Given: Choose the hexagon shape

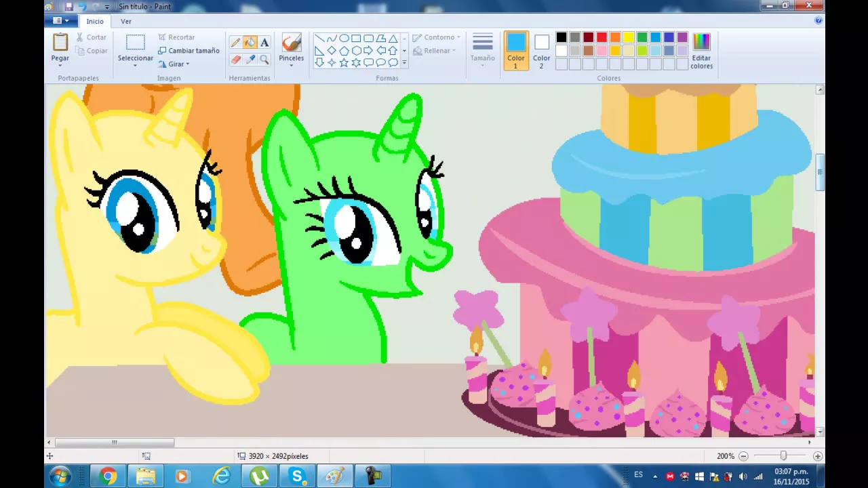Looking at the screenshot, I should [356, 51].
